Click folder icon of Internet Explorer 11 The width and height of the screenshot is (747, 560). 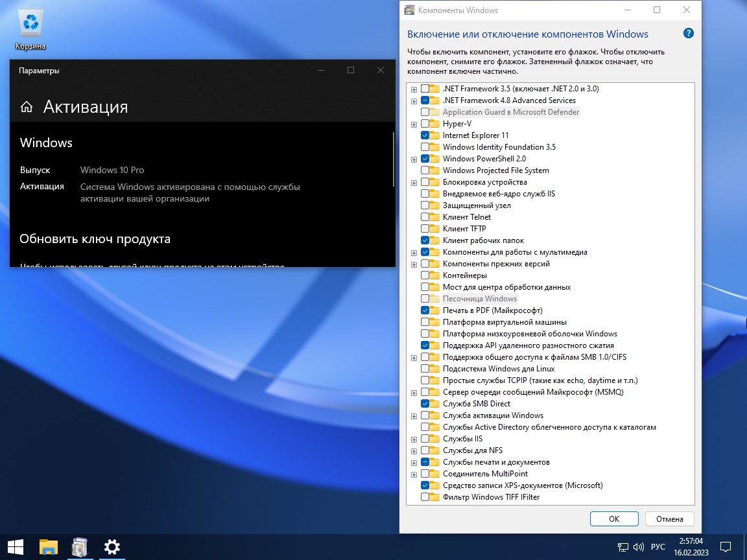pyautogui.click(x=434, y=135)
